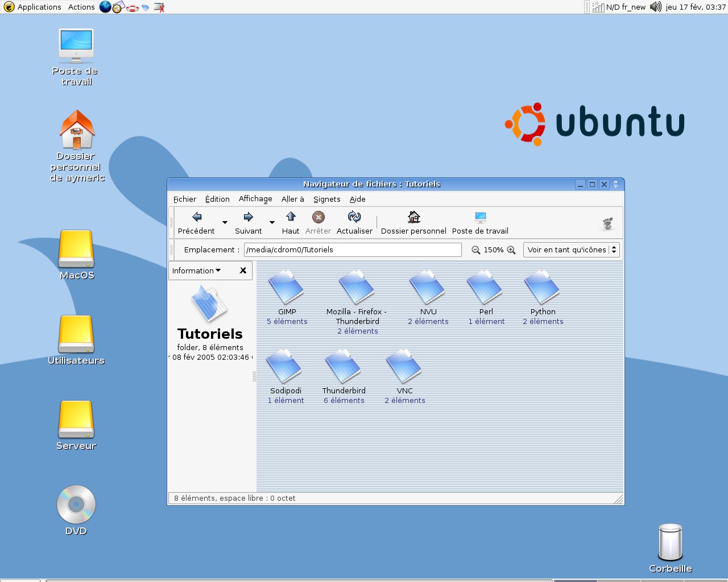Click the Emplacement location field

[x=353, y=250]
